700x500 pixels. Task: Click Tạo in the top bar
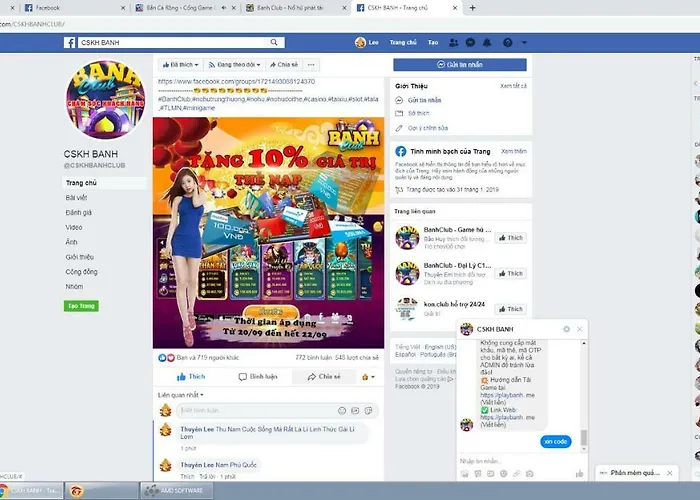point(433,42)
